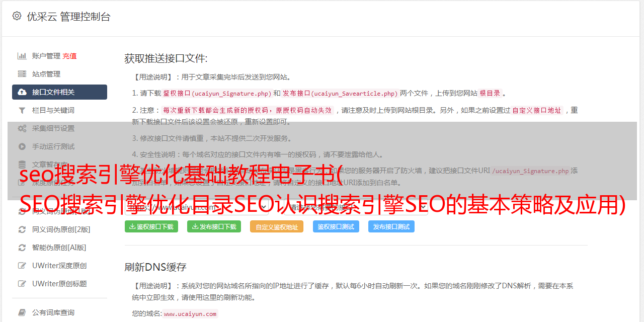This screenshot has height=322, width=644.
Task: Click the 刷新DNS缓存 heading
Action: point(155,267)
